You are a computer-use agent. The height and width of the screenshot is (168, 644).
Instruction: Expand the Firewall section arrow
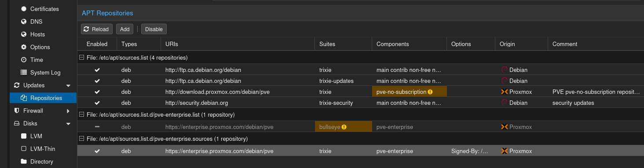click(68, 111)
